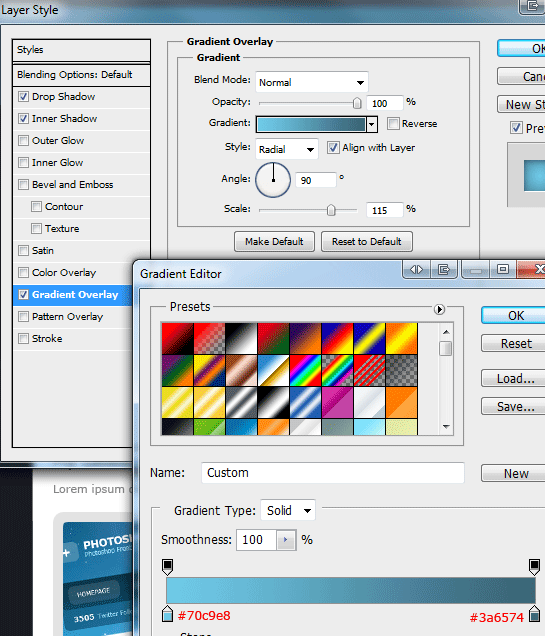Image resolution: width=545 pixels, height=636 pixels.
Task: Select the solid magenta gradient preset
Action: click(337, 402)
